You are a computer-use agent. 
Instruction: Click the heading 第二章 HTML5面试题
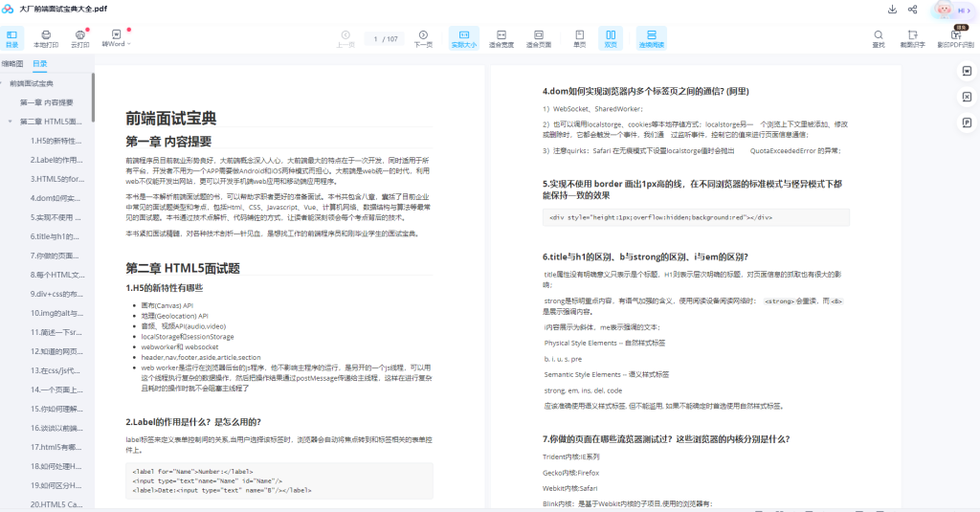[x=183, y=268]
